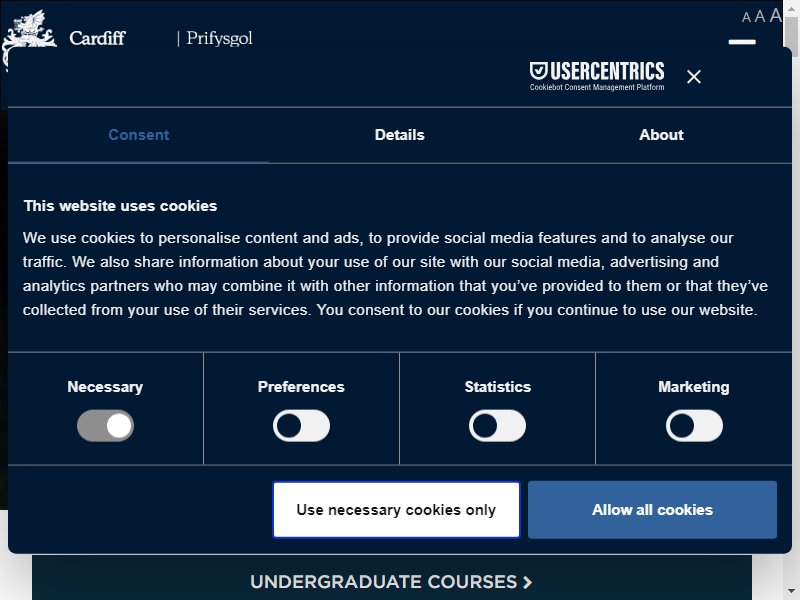
Task: Click the Undergraduate Courses chevron arrow
Action: (x=528, y=582)
